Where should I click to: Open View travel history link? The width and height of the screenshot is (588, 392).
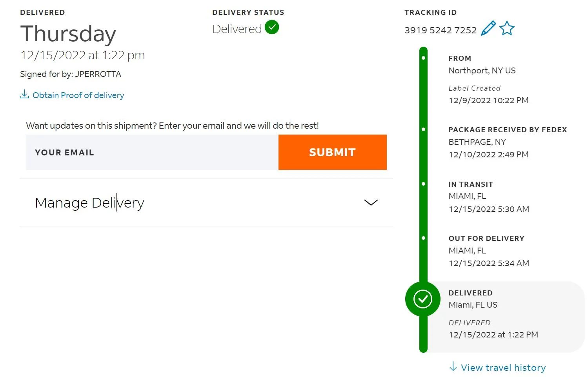503,368
